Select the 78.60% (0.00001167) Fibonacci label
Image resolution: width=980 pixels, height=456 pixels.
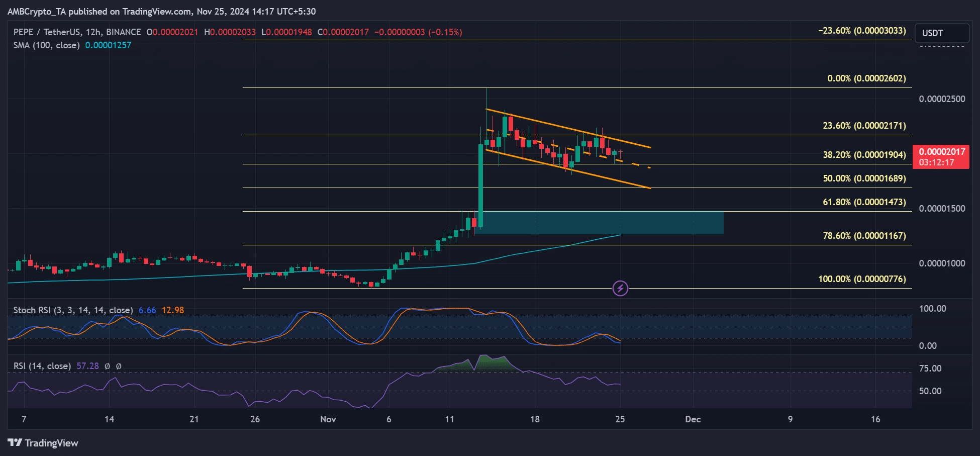(864, 236)
